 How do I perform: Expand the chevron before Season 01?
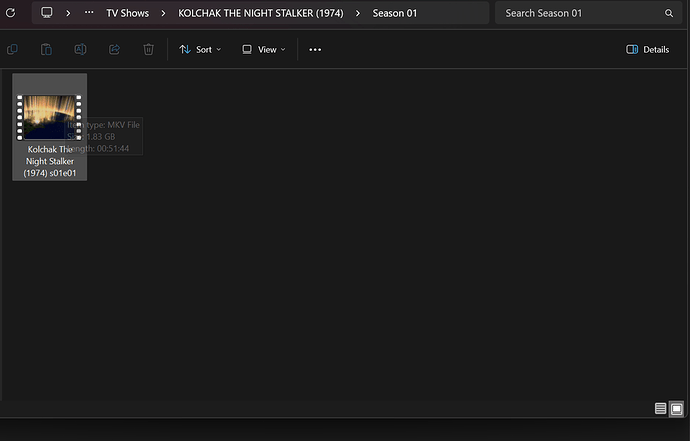pos(358,13)
